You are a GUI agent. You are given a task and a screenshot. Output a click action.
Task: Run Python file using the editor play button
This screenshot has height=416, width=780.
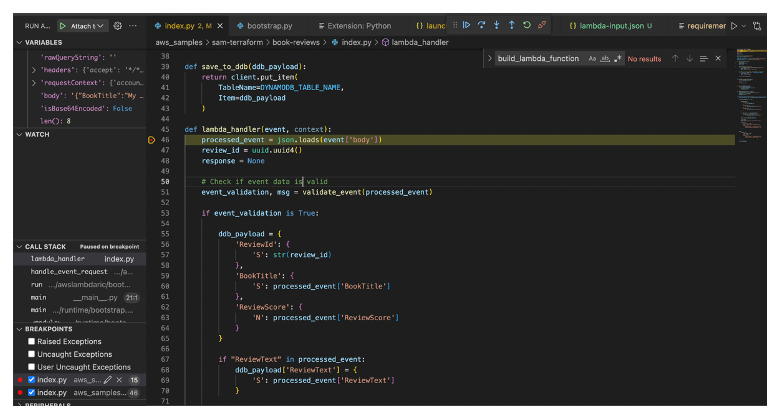click(x=734, y=26)
